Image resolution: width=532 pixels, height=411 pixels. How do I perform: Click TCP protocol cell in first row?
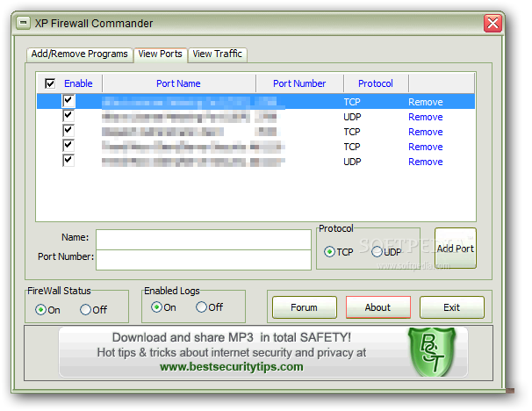[x=352, y=102]
